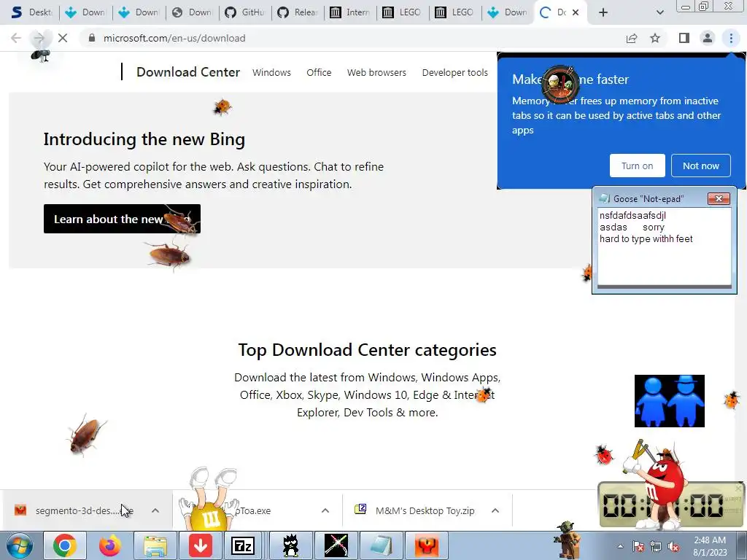The image size is (747, 560).
Task: Click inside the Goose Not-epad text area
Action: 664,246
